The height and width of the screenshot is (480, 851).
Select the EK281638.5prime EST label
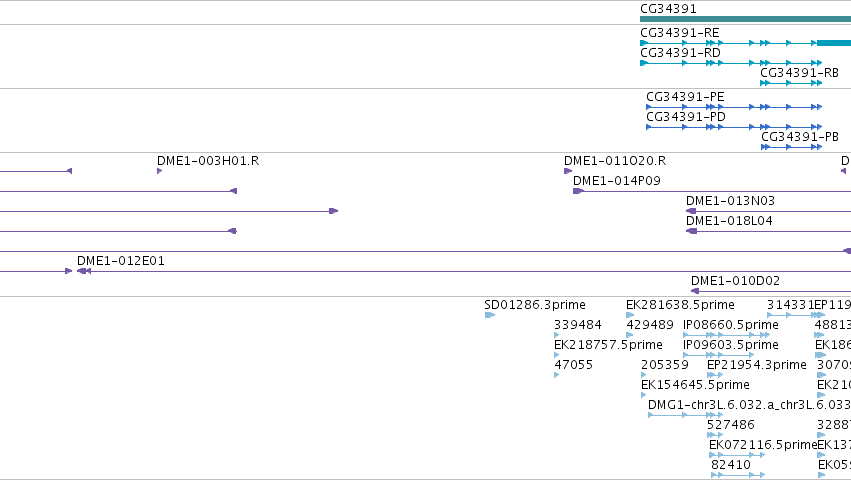(x=680, y=305)
